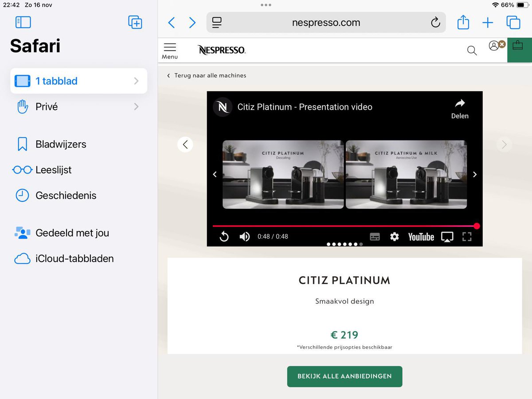Select last carousel pagination dot
Screen dimensions: 532x399
point(361,244)
